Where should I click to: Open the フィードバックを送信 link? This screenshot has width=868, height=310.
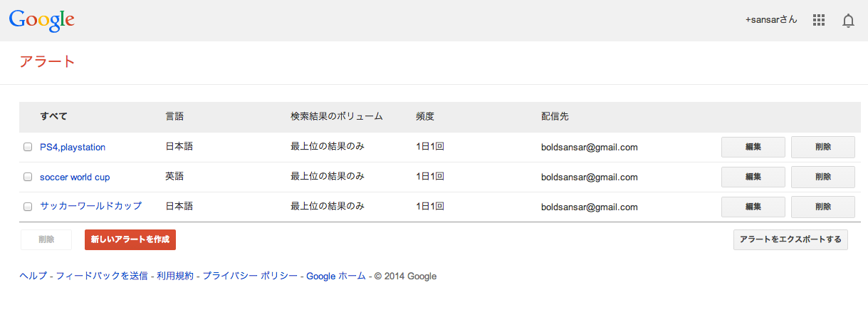tap(102, 277)
